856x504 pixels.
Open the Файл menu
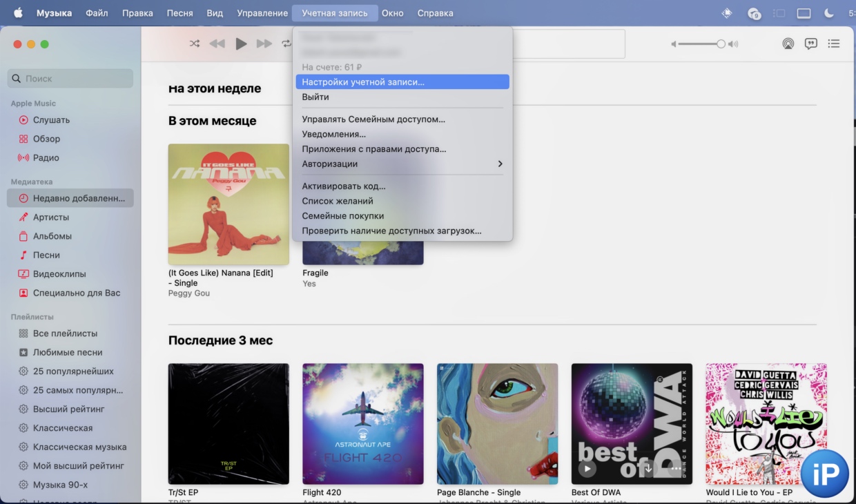coord(97,13)
